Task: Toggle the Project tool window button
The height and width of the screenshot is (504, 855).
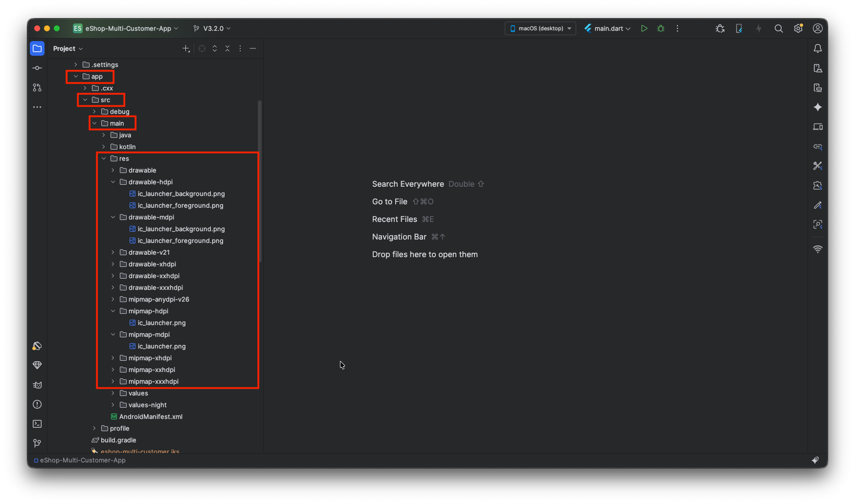Action: click(37, 48)
